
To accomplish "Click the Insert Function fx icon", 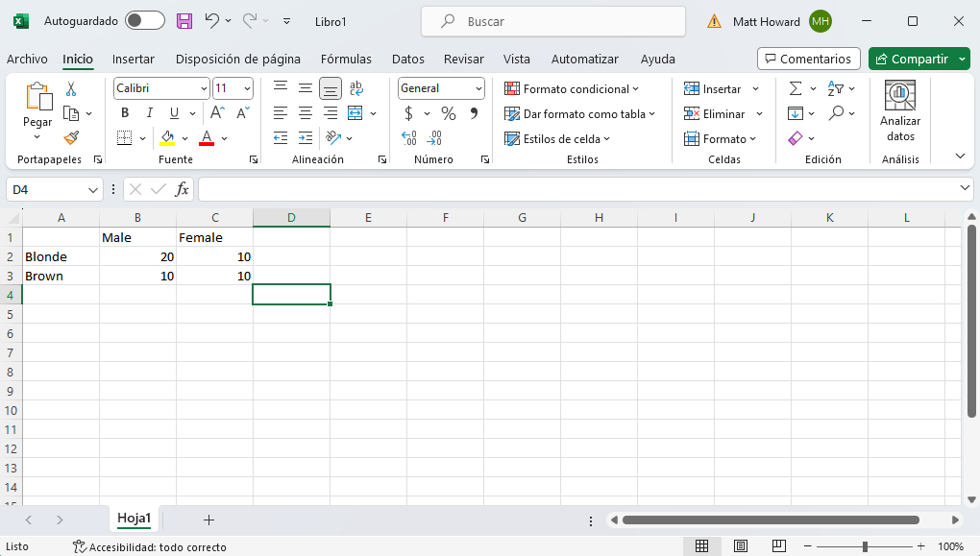I will 182,189.
